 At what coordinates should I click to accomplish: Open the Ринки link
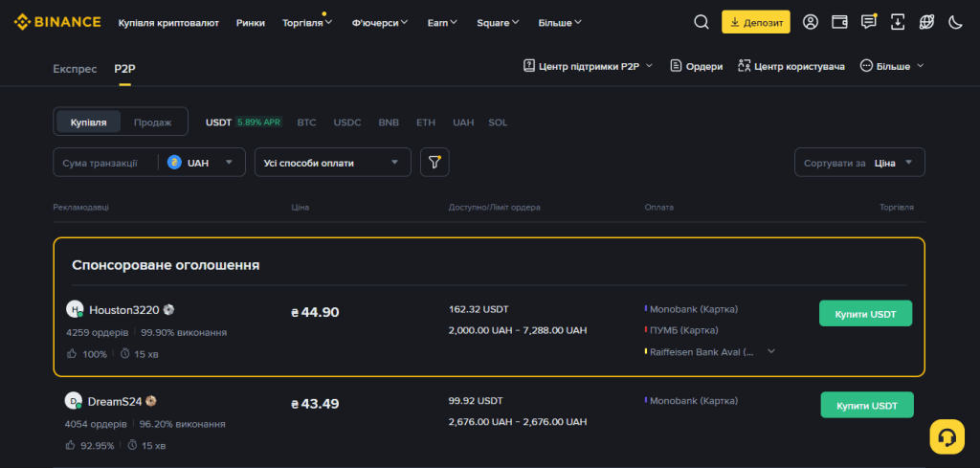point(251,23)
